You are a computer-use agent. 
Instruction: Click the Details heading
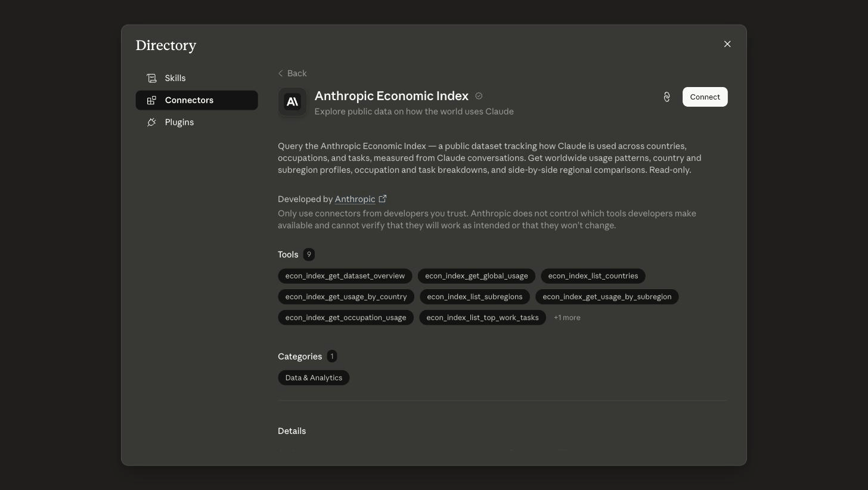point(292,431)
